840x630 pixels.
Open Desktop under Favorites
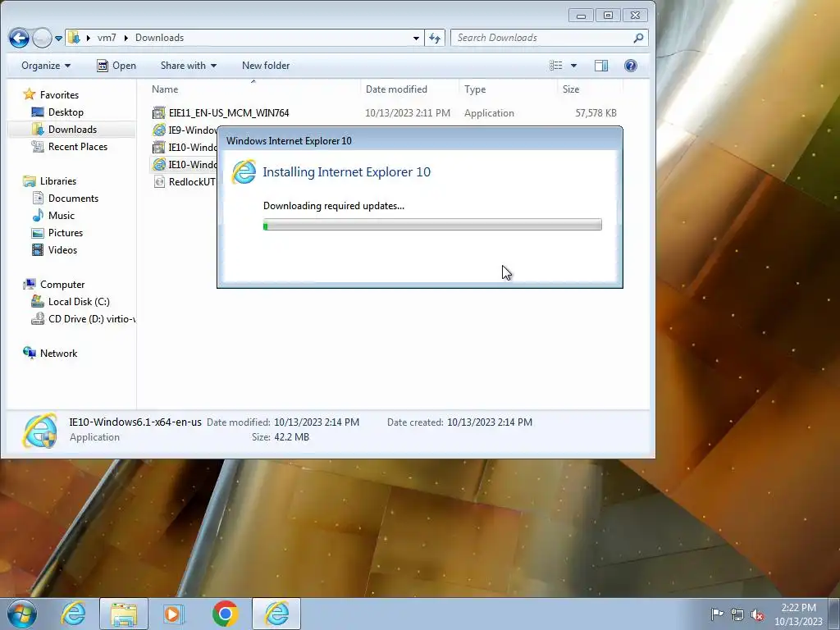coord(58,112)
